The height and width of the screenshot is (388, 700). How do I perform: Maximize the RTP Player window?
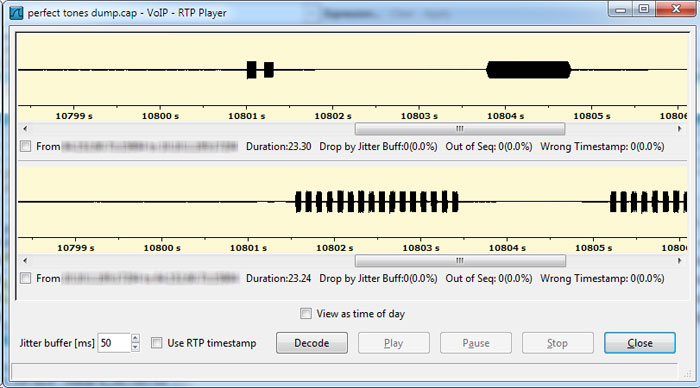[x=644, y=8]
